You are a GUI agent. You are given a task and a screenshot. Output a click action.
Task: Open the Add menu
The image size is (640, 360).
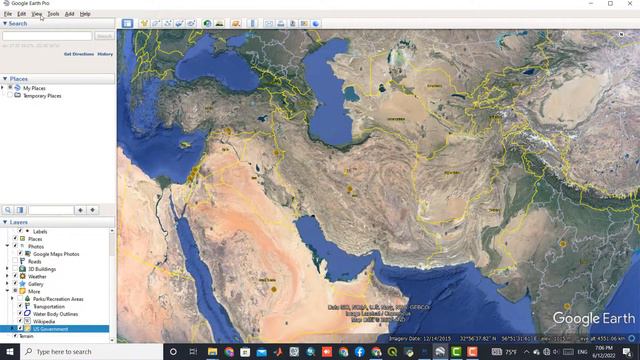(69, 14)
